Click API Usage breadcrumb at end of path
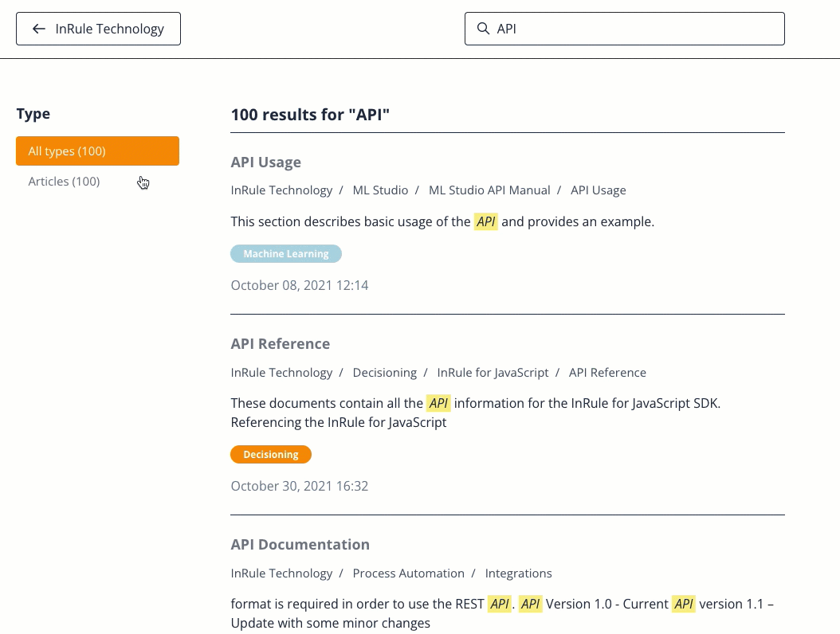 pos(598,190)
